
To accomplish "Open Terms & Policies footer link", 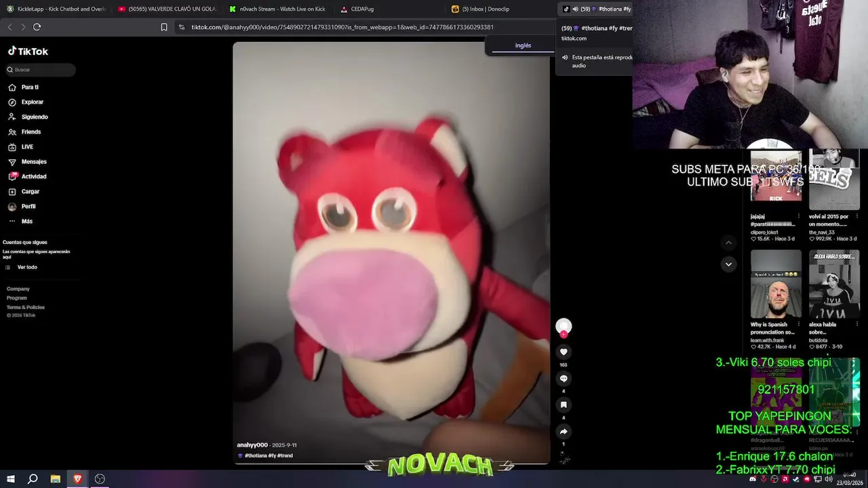I will (x=26, y=308).
